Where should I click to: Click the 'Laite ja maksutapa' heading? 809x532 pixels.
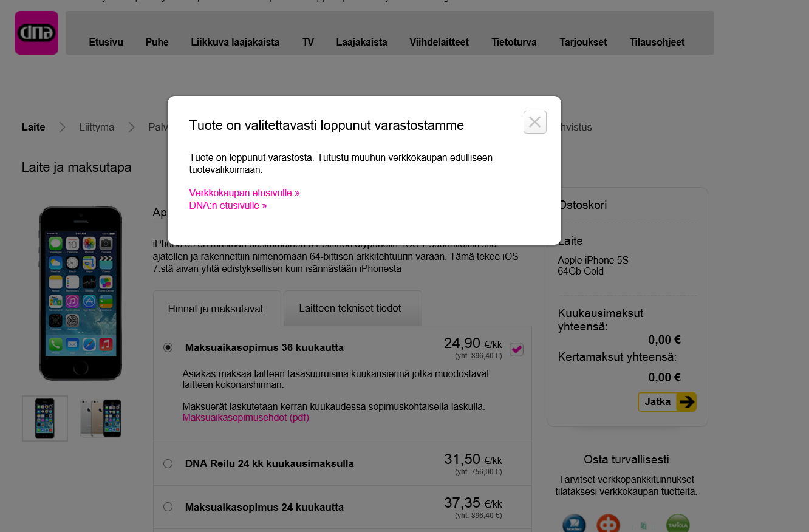click(x=77, y=167)
